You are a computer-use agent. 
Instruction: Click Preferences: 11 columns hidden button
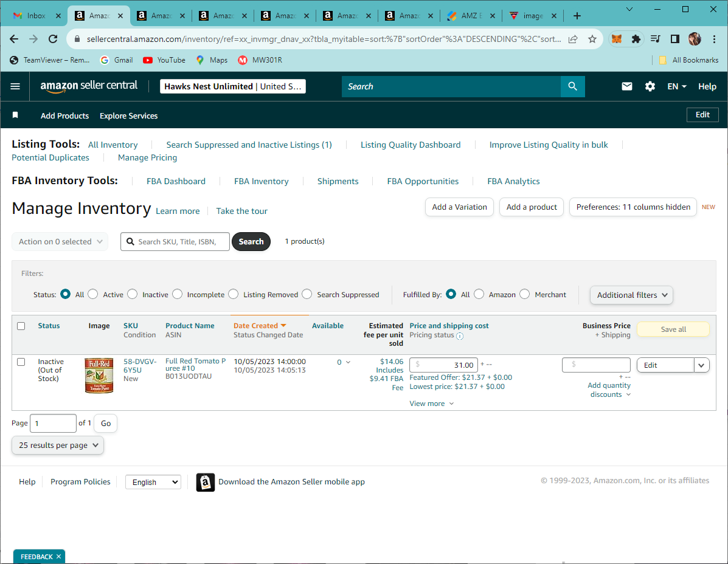(633, 207)
